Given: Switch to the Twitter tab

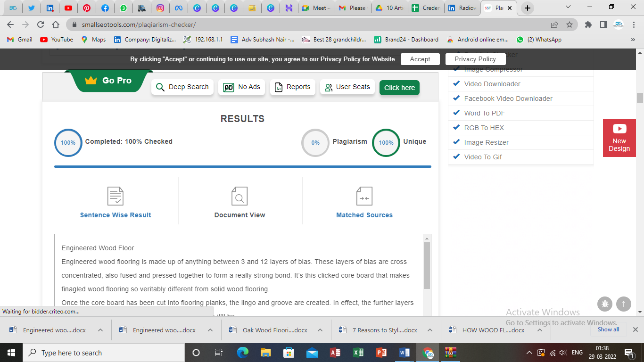Looking at the screenshot, I should click(x=32, y=8).
